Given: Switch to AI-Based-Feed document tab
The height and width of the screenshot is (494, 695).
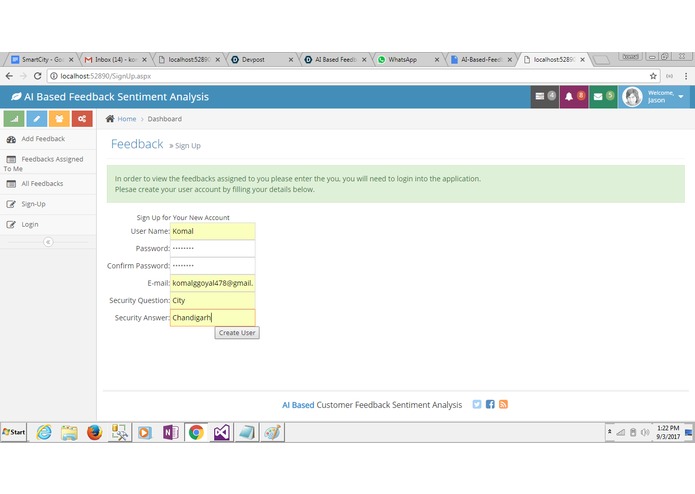Looking at the screenshot, I should (481, 59).
